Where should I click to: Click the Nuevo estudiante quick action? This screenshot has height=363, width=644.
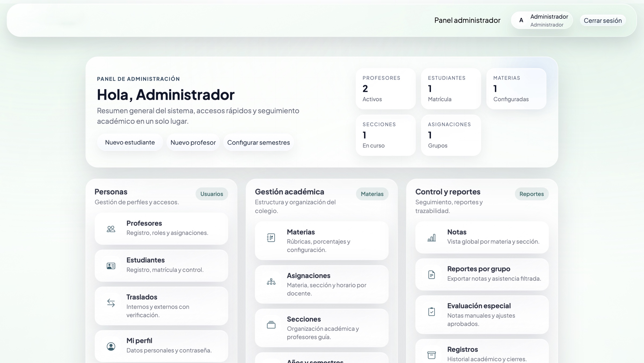[x=130, y=142]
